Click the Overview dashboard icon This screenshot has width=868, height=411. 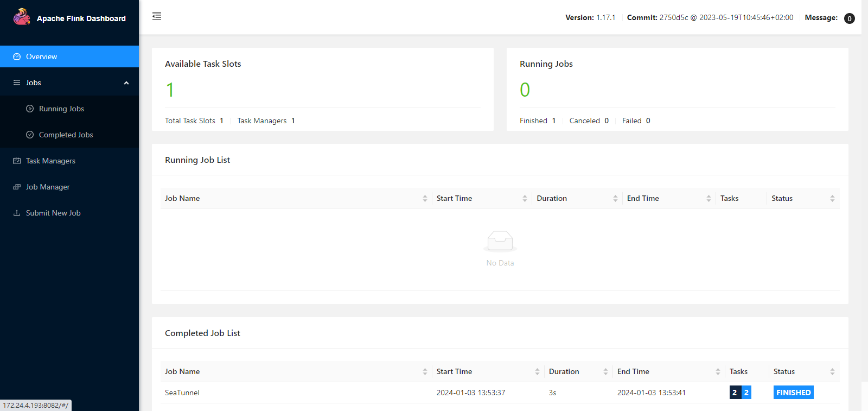click(x=17, y=56)
